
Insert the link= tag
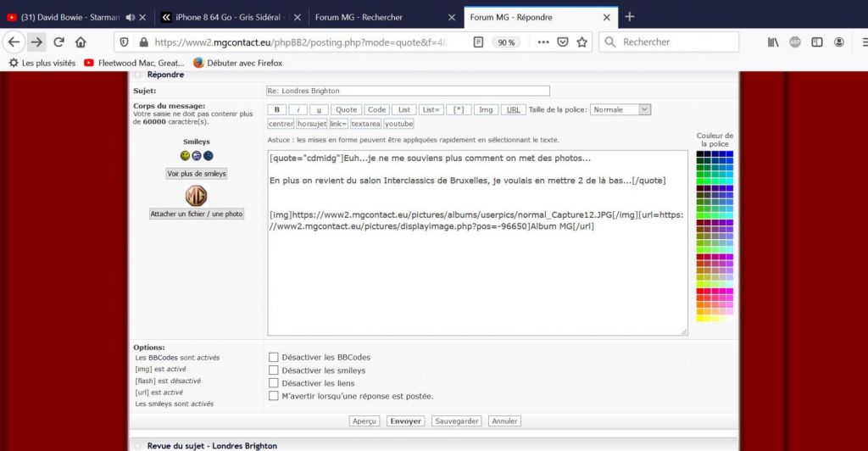(338, 124)
